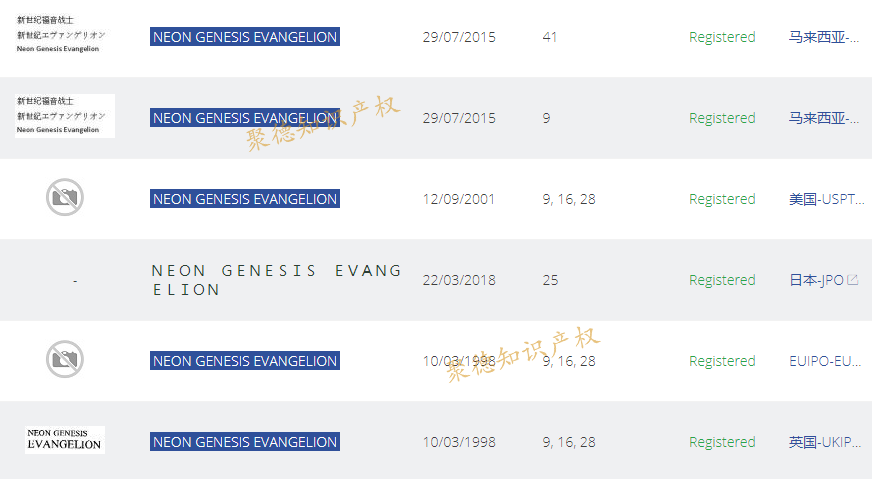872x479 pixels.
Task: Open the NEON GENESIS EVANGELION trademark in class 41
Action: click(244, 37)
